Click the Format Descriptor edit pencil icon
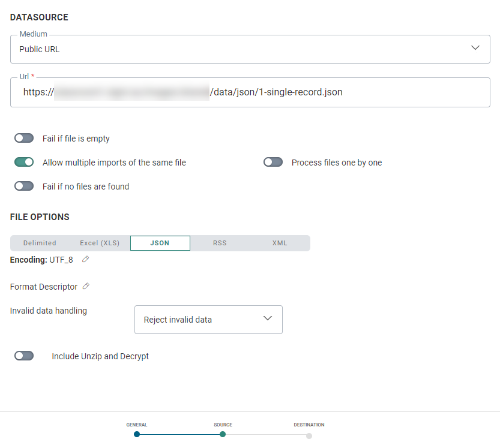Viewport: 500px width, 448px height. [x=86, y=287]
